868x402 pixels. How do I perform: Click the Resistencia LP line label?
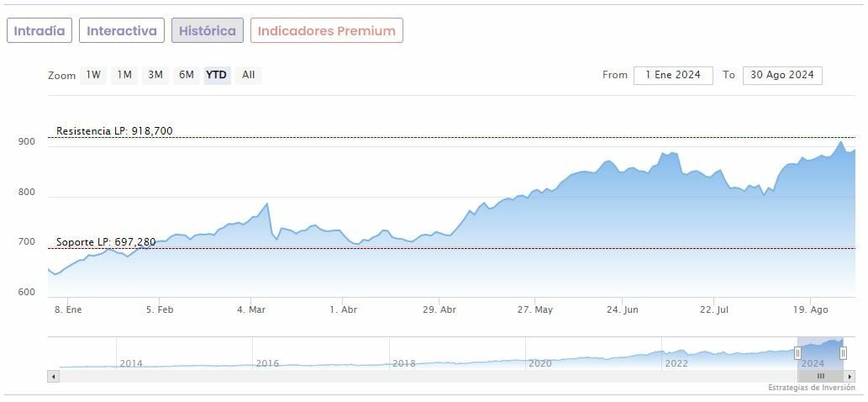coord(114,131)
